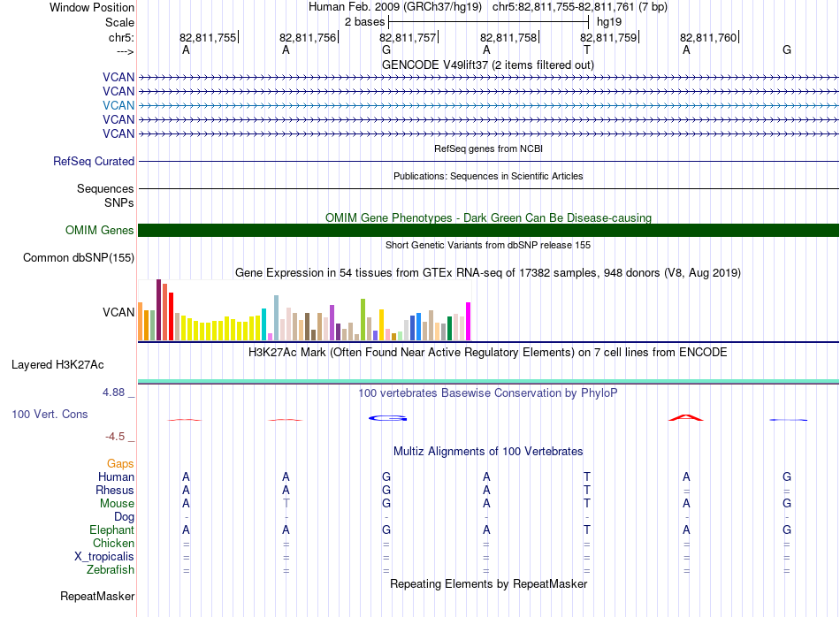840x617 pixels.
Task: Select the Rhesus alignment row label
Action: [x=115, y=490]
